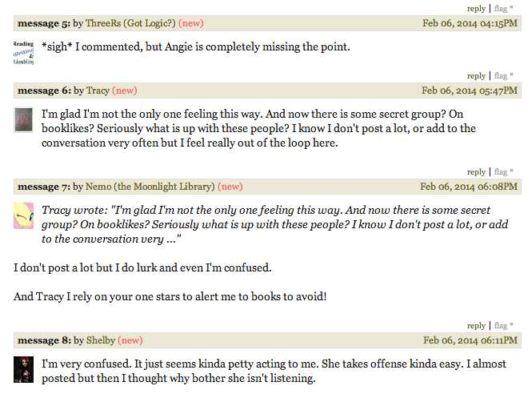Reply to message 5 by ThreeRs
Screen dimensions: 532x398
pyautogui.click(x=476, y=76)
